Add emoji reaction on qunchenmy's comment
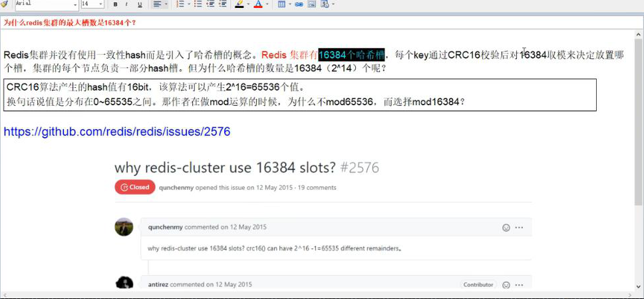The width and height of the screenshot is (644, 299). pyautogui.click(x=506, y=228)
